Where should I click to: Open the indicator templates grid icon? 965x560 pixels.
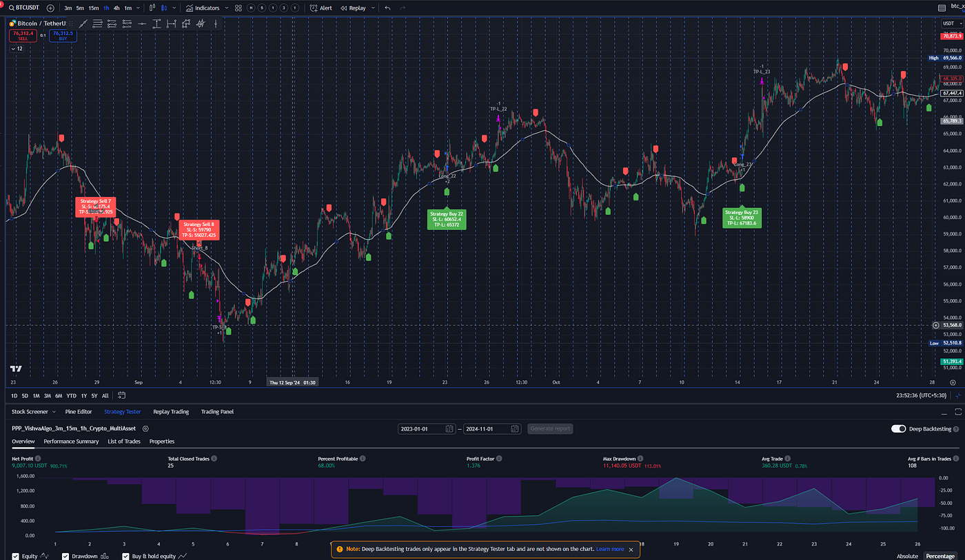[238, 8]
